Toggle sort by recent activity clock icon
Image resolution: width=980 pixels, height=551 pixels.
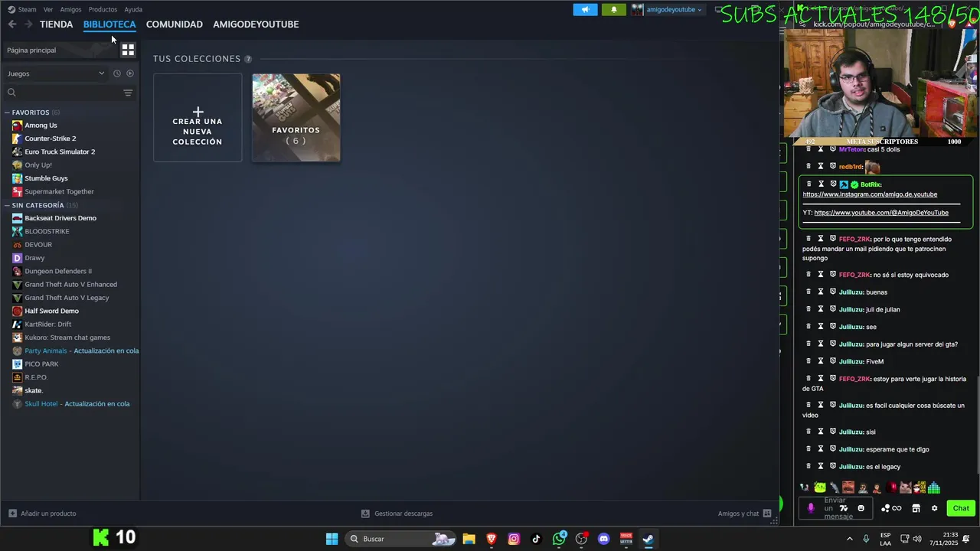click(117, 73)
